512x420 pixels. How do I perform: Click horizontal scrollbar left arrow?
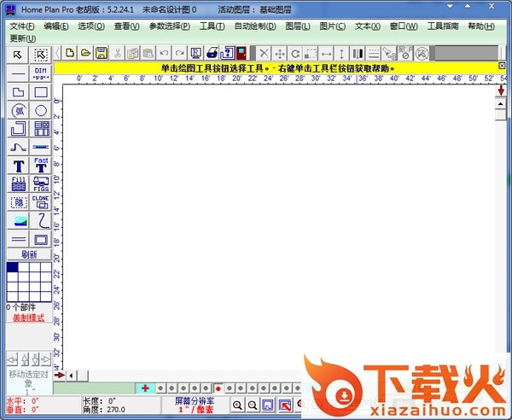71,376
